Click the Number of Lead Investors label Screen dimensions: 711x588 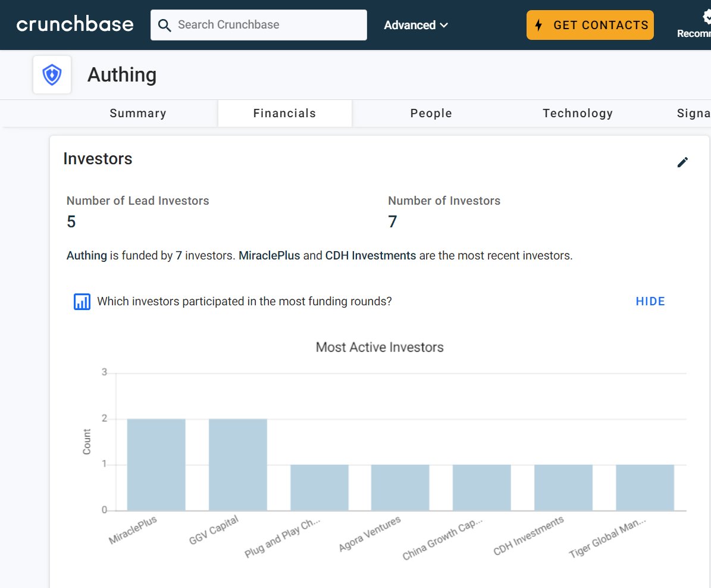point(138,201)
